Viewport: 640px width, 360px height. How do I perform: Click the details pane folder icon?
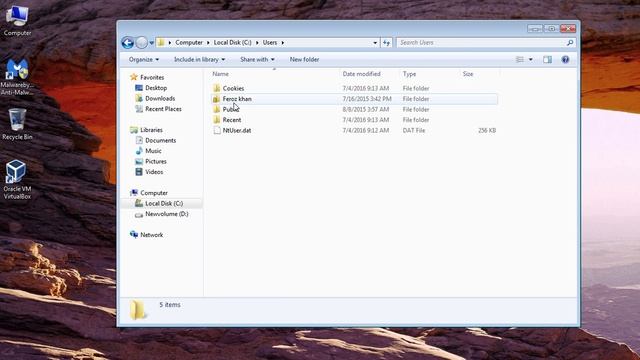click(138, 310)
